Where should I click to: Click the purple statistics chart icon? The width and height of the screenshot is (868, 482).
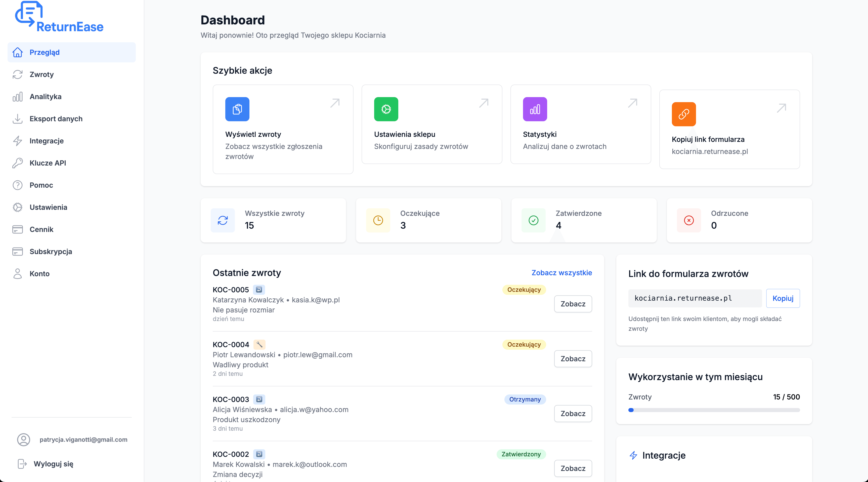[x=535, y=109]
